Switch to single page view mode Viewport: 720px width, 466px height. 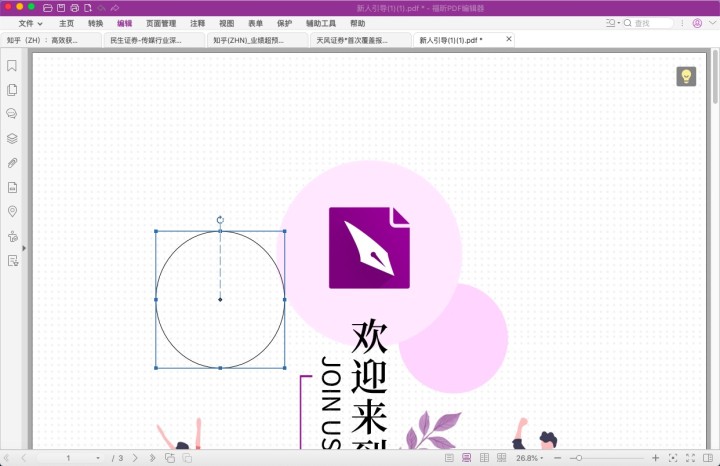coord(449,458)
